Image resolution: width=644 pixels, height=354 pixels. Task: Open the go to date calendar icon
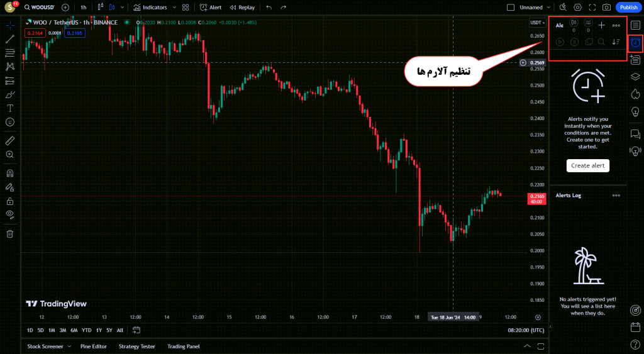[136, 330]
